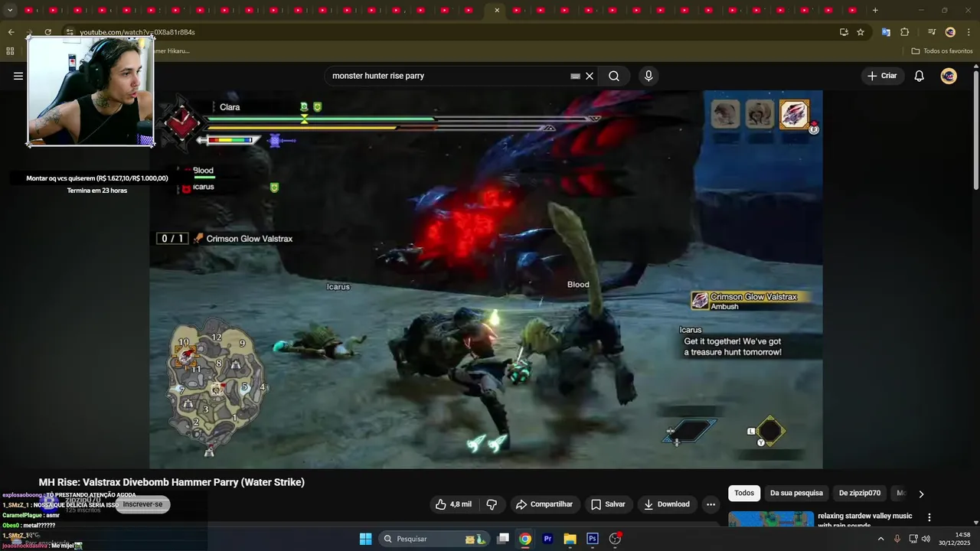Reload the page with the refresh icon
This screenshot has height=551, width=980.
tap(47, 32)
